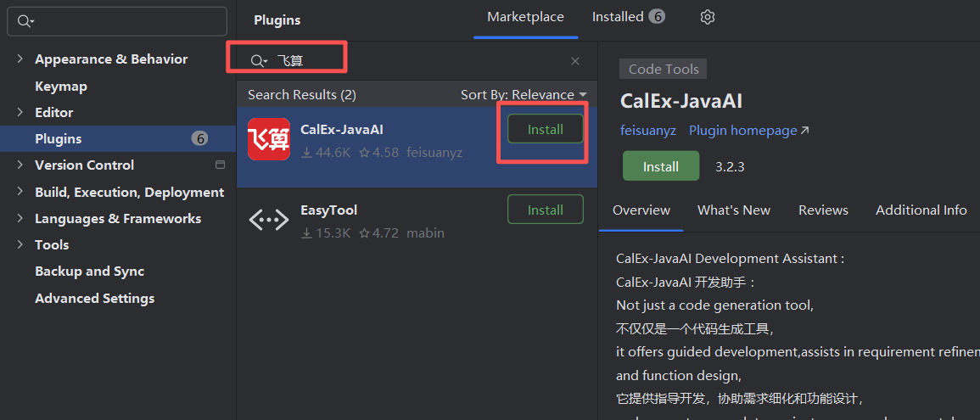Click the green Install button in details
Screen dimensions: 980x420
click(x=661, y=166)
